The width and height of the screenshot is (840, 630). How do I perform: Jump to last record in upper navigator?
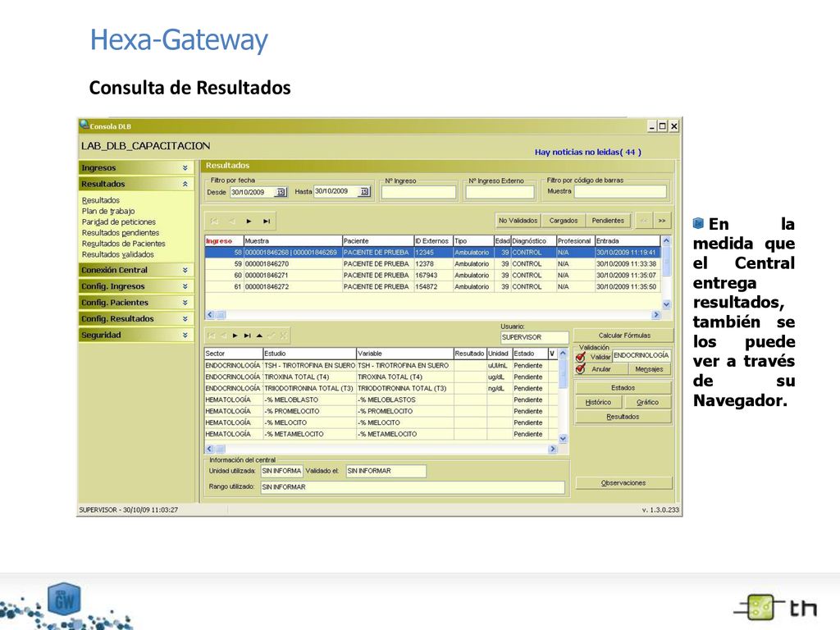(x=267, y=221)
